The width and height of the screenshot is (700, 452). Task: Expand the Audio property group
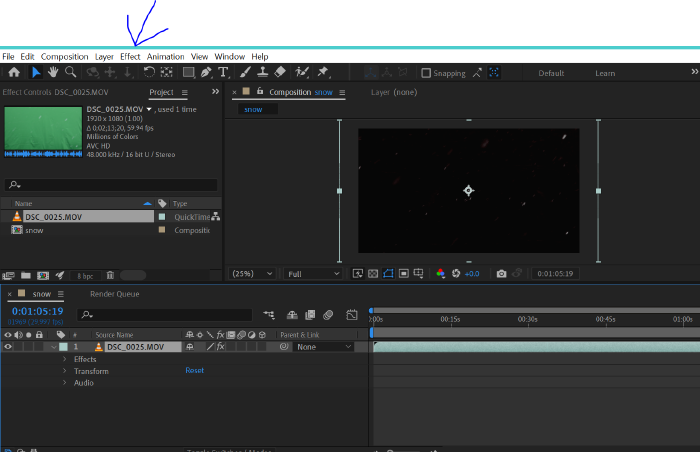point(64,383)
